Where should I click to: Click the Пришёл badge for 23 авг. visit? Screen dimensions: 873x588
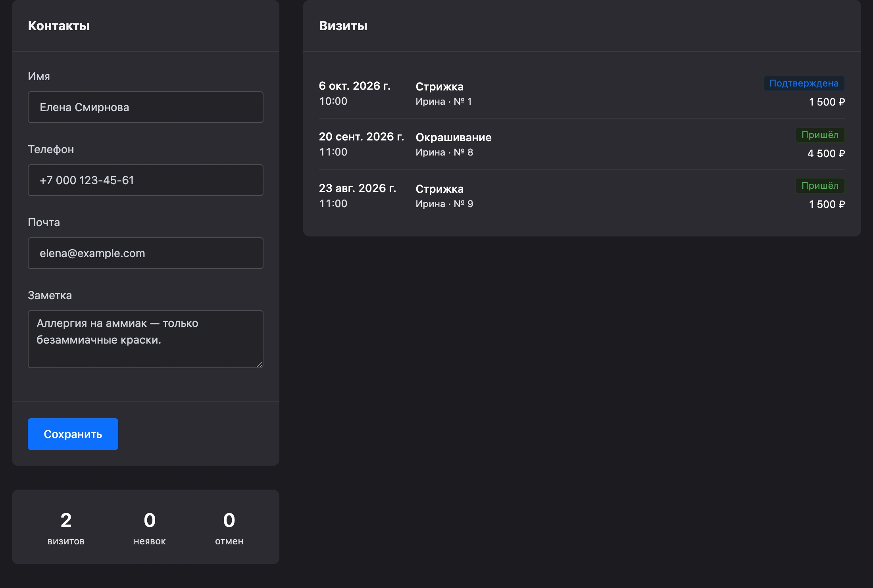click(x=820, y=186)
